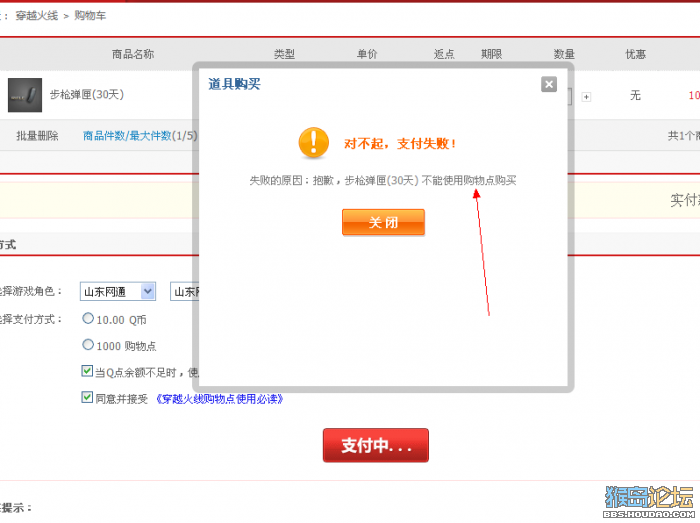
Task: Click the 购物车 breadcrumb
Action: click(x=90, y=16)
